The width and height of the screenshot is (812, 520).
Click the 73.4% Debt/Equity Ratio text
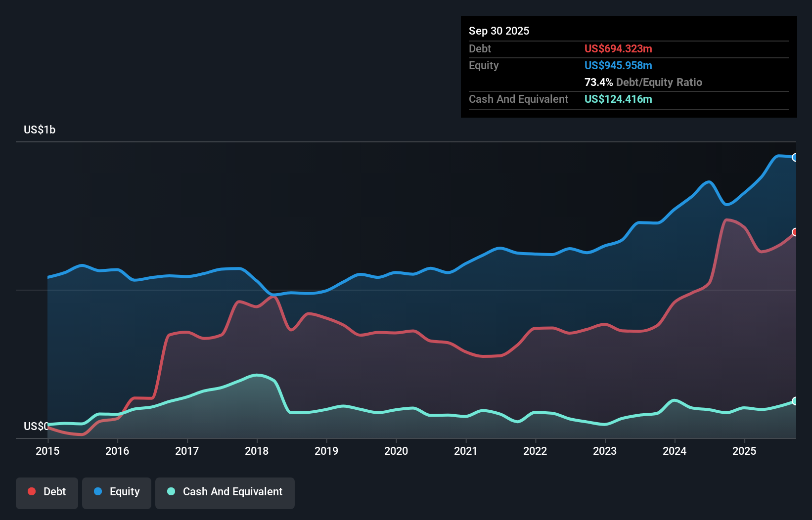[643, 82]
